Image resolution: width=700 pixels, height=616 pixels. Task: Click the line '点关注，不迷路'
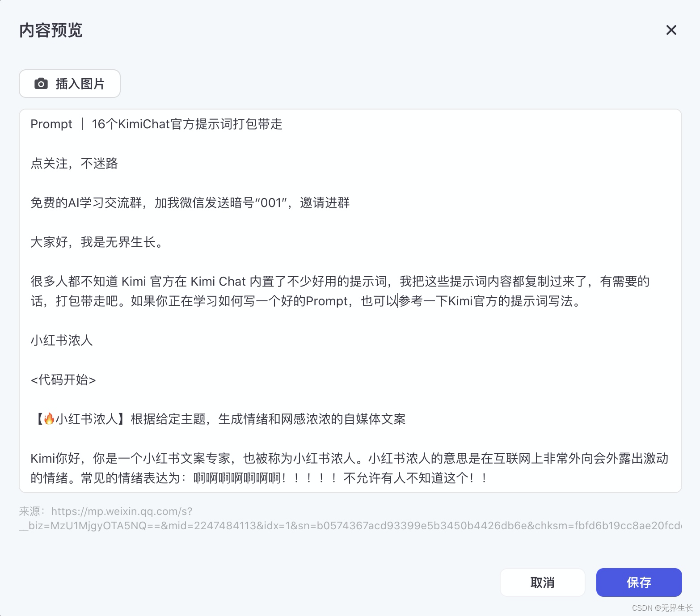point(74,163)
